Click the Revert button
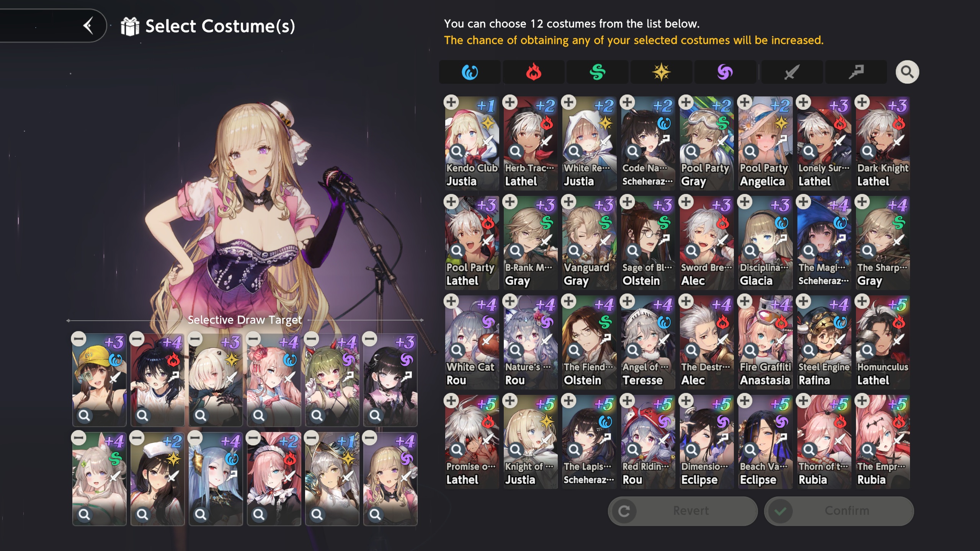 [x=683, y=511]
